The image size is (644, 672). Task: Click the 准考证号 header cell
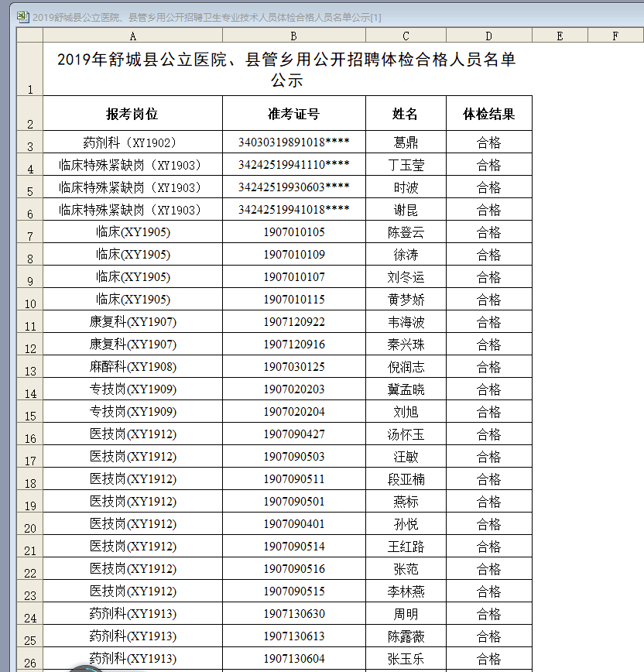294,113
